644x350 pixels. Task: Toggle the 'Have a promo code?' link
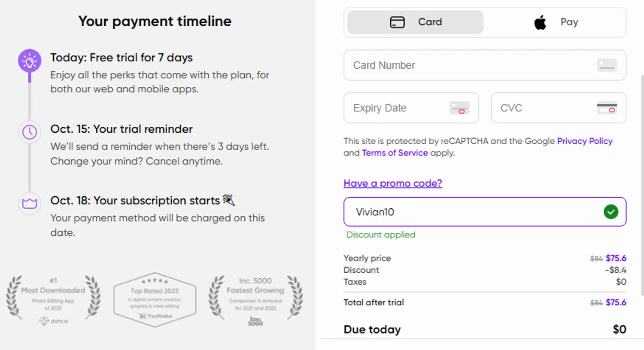[x=392, y=183]
